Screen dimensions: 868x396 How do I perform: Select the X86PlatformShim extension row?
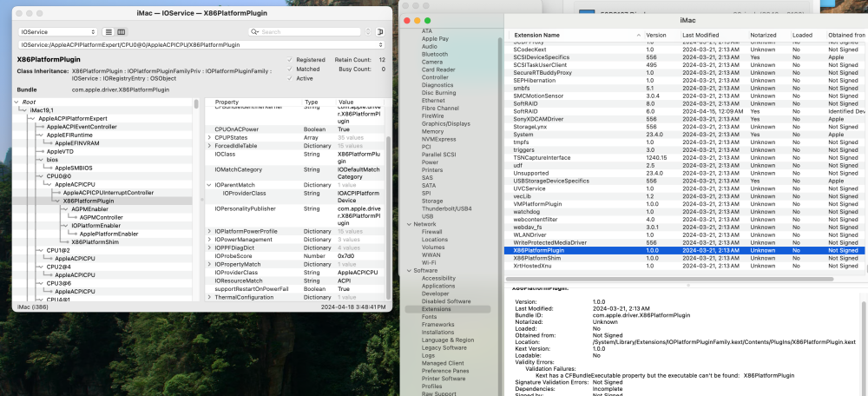coord(686,258)
